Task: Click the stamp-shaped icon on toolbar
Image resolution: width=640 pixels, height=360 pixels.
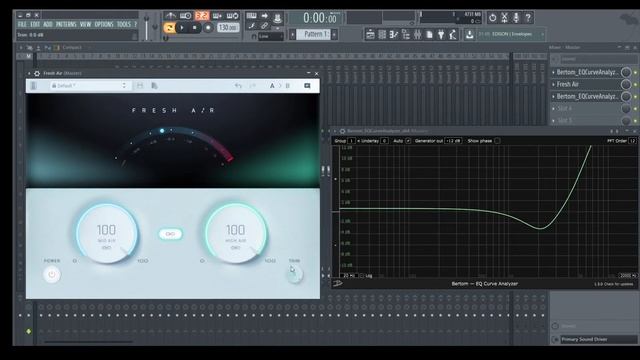Action: [x=278, y=17]
